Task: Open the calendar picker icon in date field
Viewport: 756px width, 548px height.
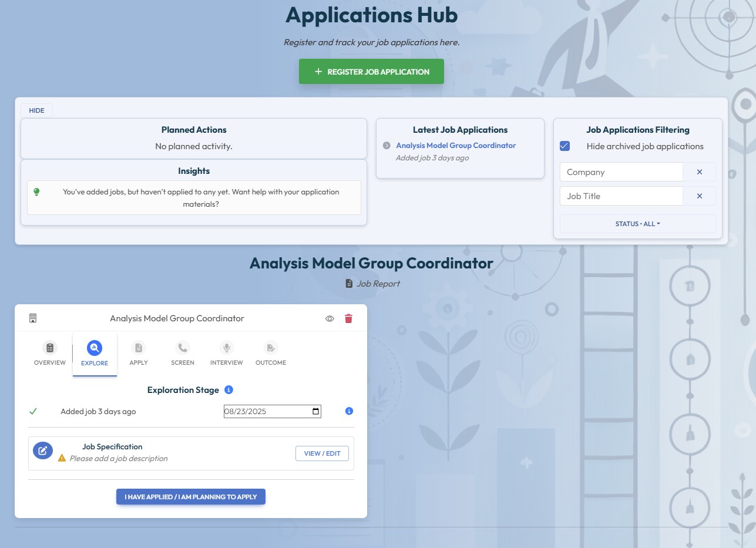Action: coord(316,411)
